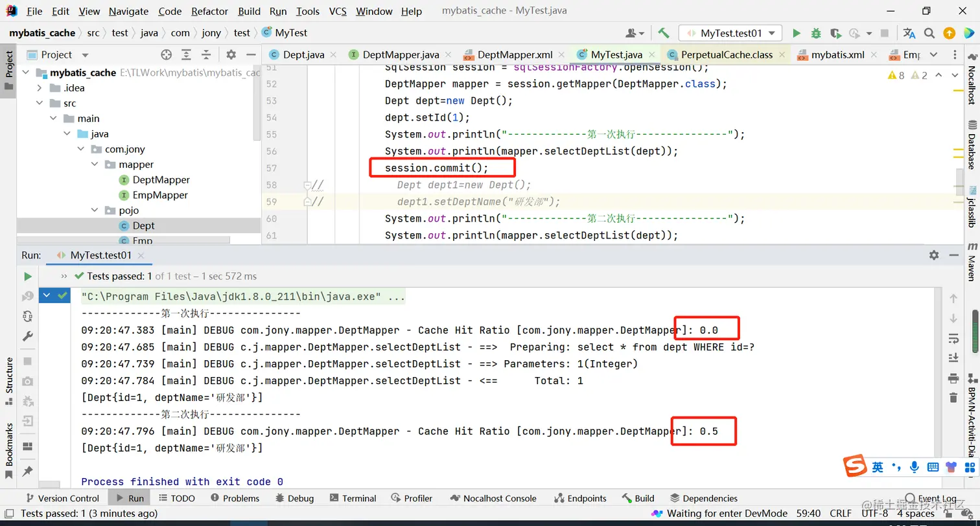Open the Problems tool window

coord(234,498)
